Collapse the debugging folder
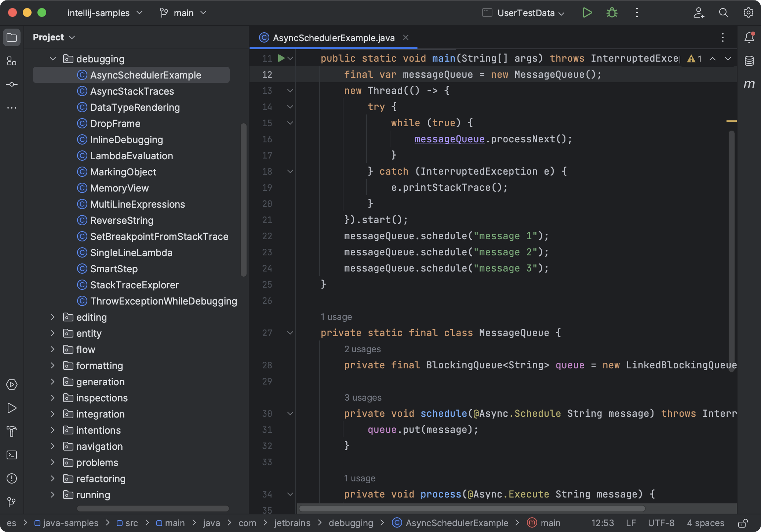 (52, 58)
